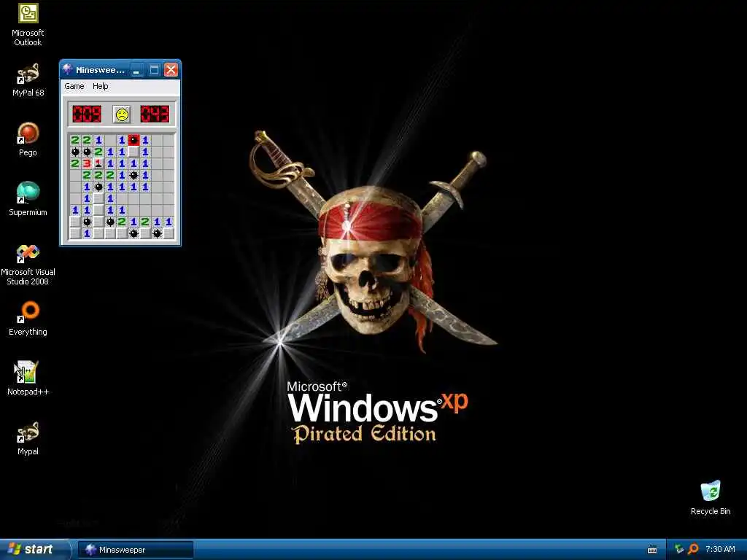Viewport: 747px width, 560px height.
Task: Click the bottom-right corner covered cell
Action: click(x=169, y=233)
